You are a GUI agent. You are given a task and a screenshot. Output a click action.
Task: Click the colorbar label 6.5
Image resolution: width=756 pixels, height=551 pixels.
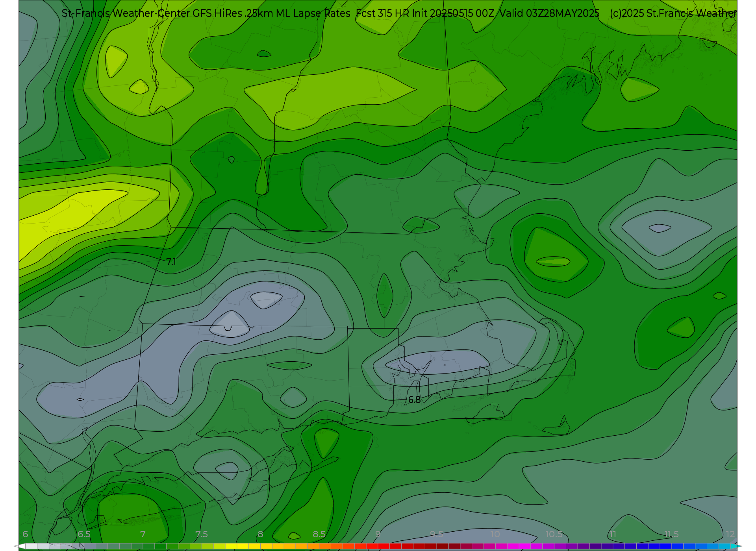click(84, 534)
